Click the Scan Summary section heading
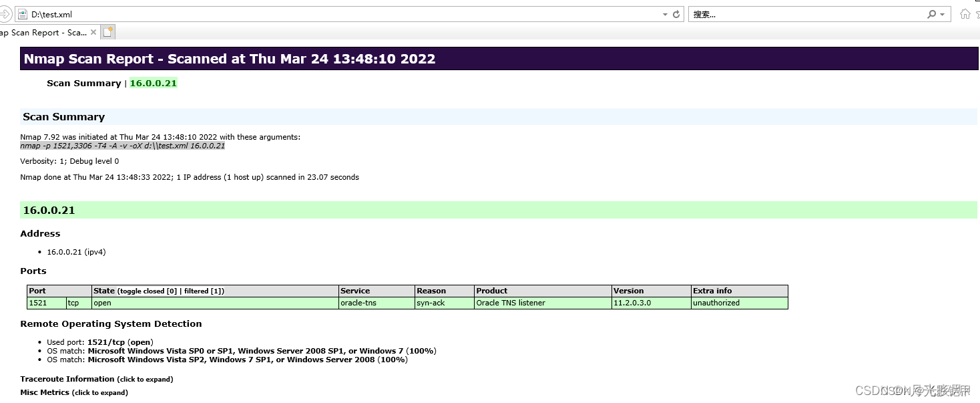This screenshot has width=980, height=403. click(x=499, y=117)
